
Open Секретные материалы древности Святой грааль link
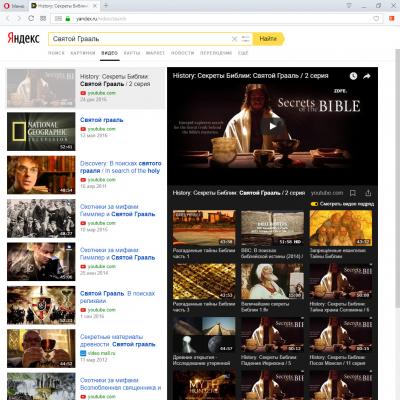pyautogui.click(x=117, y=340)
